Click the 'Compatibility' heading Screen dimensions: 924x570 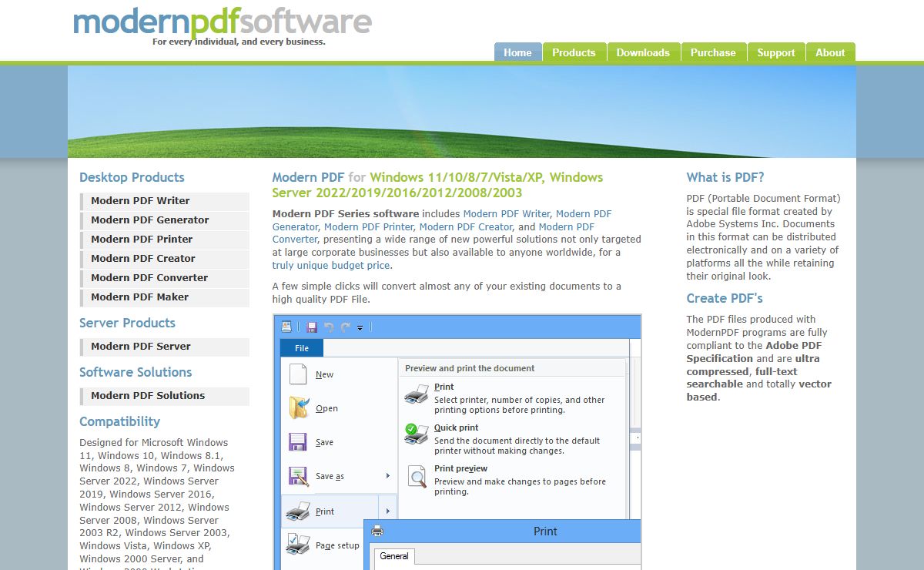(x=119, y=421)
